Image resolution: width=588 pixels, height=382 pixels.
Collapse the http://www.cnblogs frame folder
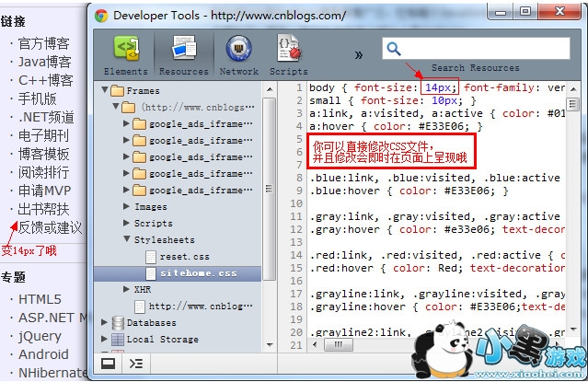tap(116, 107)
